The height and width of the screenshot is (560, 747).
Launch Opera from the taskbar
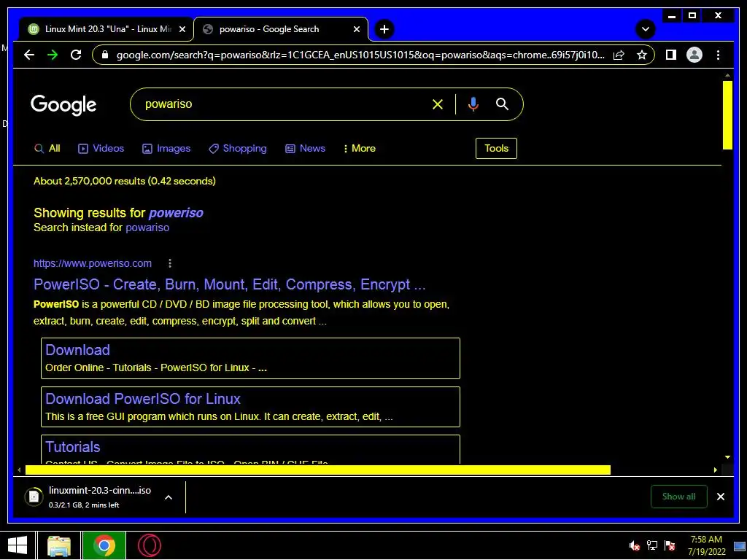point(149,545)
